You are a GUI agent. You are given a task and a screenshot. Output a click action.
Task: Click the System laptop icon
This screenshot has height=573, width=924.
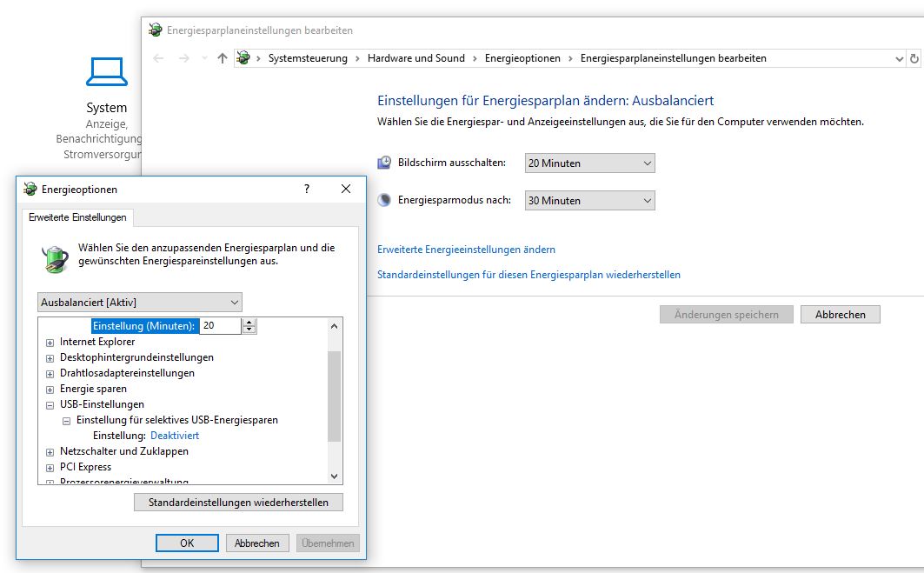(x=106, y=72)
